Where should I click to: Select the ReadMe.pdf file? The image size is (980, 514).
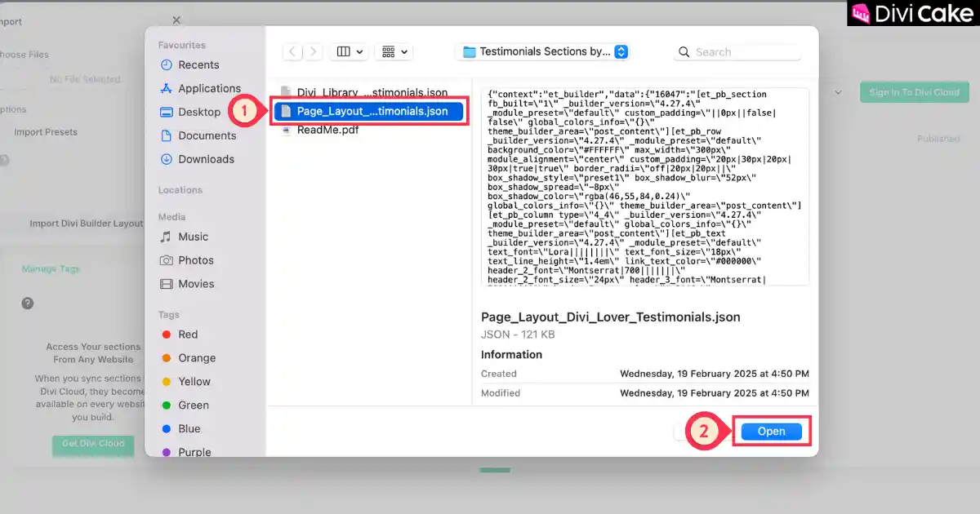click(327, 129)
